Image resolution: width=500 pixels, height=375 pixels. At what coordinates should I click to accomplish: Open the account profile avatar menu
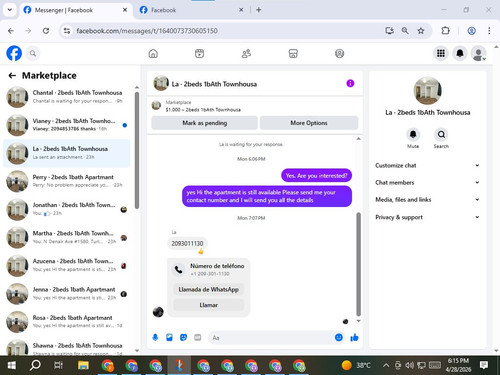tap(478, 53)
